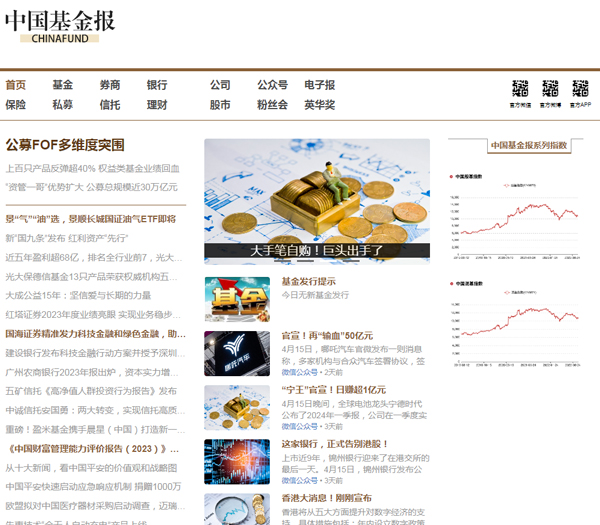
Task: Open the 信托 navigation item
Action: coord(110,104)
